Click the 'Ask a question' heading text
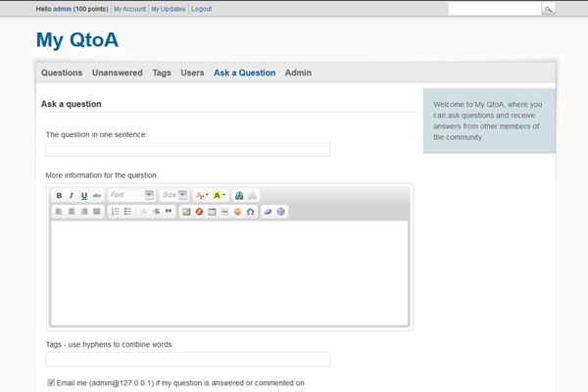 pyautogui.click(x=72, y=104)
